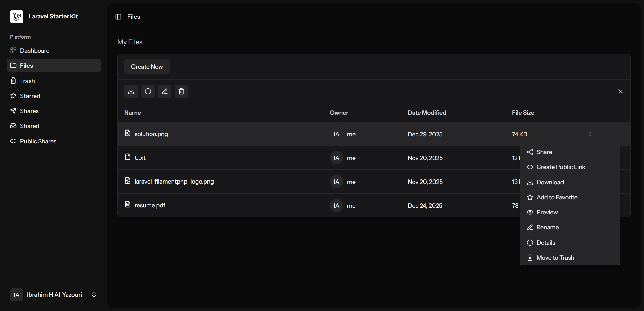
Task: Go to Starred files
Action: [x=54, y=96]
